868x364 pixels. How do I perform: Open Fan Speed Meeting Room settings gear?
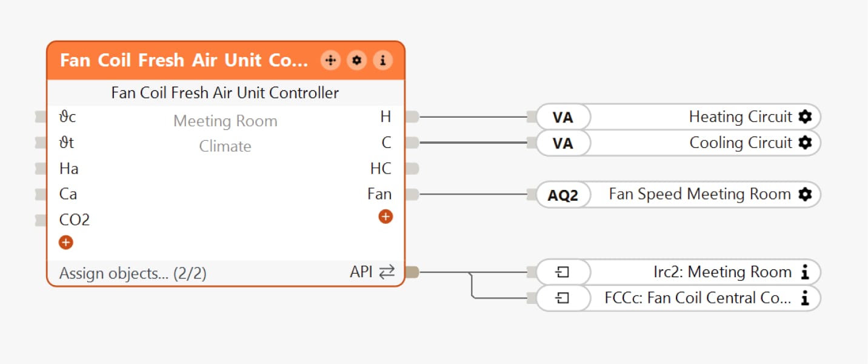pyautogui.click(x=804, y=194)
